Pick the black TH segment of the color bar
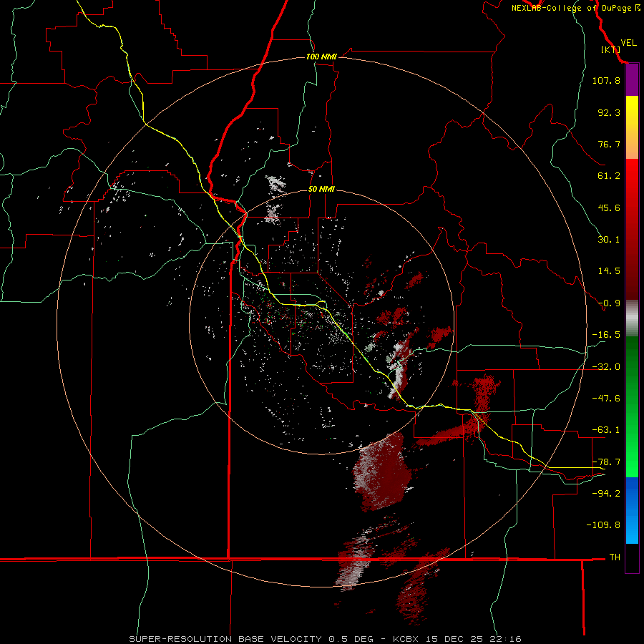Viewport: 644px width, 644px height. point(632,558)
